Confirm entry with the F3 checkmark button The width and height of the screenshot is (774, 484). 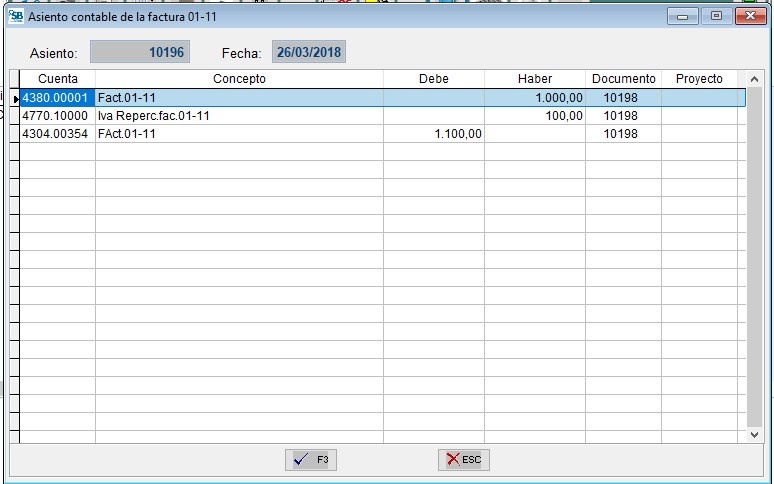311,460
